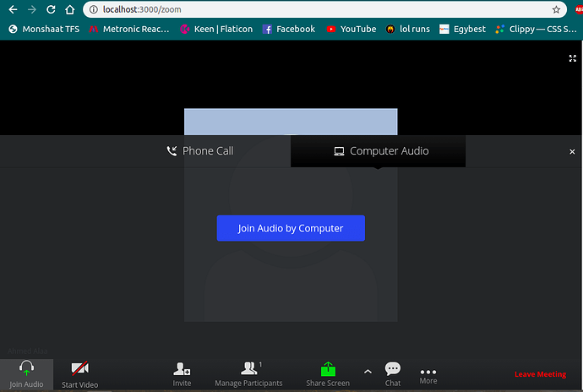Click the green Share Screen icon
This screenshot has height=392, width=583.
(328, 369)
